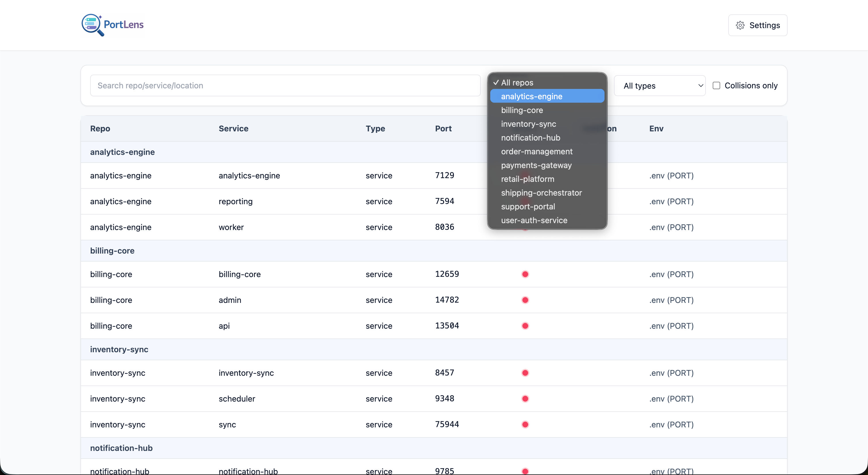This screenshot has height=475, width=868.
Task: Open the All types dropdown
Action: click(x=660, y=85)
